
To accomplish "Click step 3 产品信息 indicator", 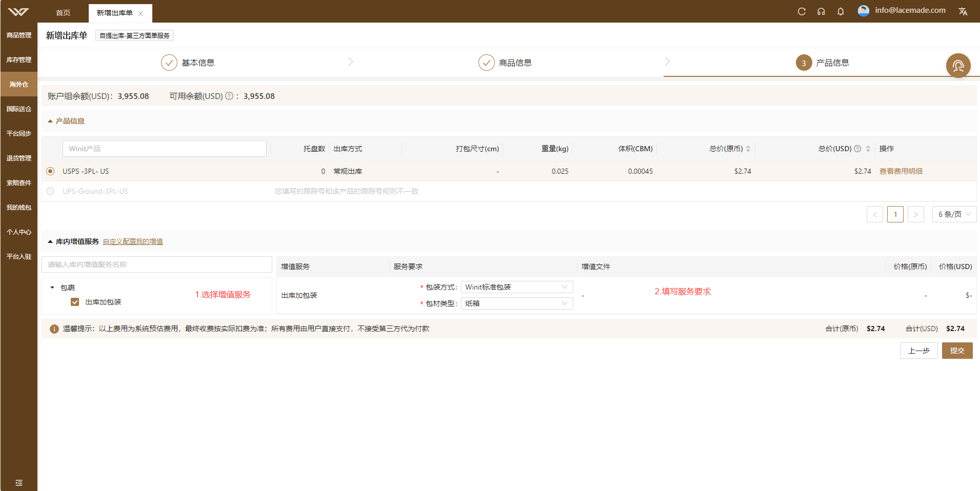I will pos(804,63).
